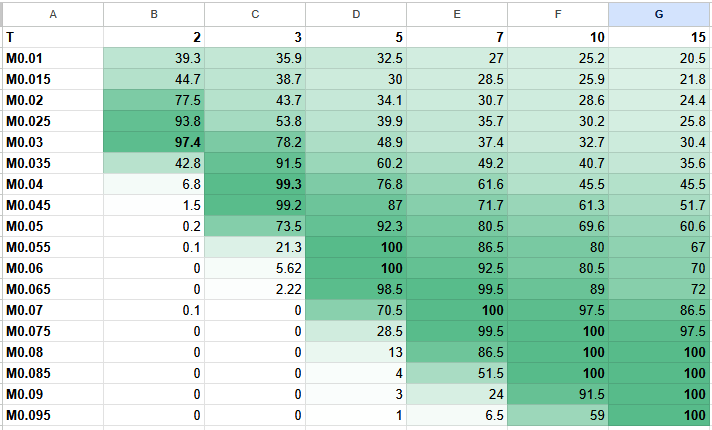Select bold cell showing 97.4
Image resolution: width=712 pixels, height=430 pixels.
coord(154,142)
